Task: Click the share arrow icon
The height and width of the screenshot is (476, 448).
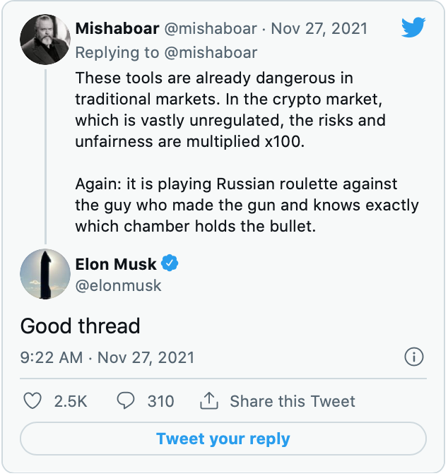Action: [208, 401]
